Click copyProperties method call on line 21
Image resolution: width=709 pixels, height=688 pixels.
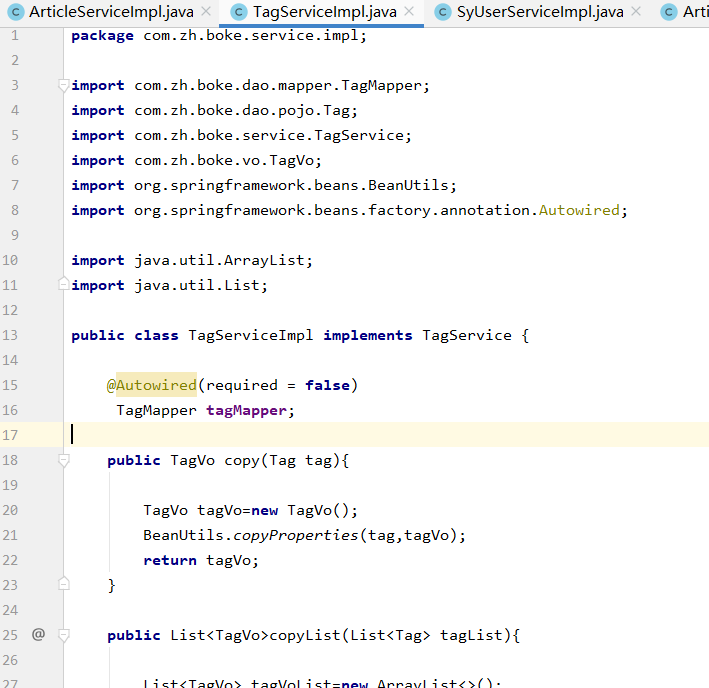click(296, 535)
